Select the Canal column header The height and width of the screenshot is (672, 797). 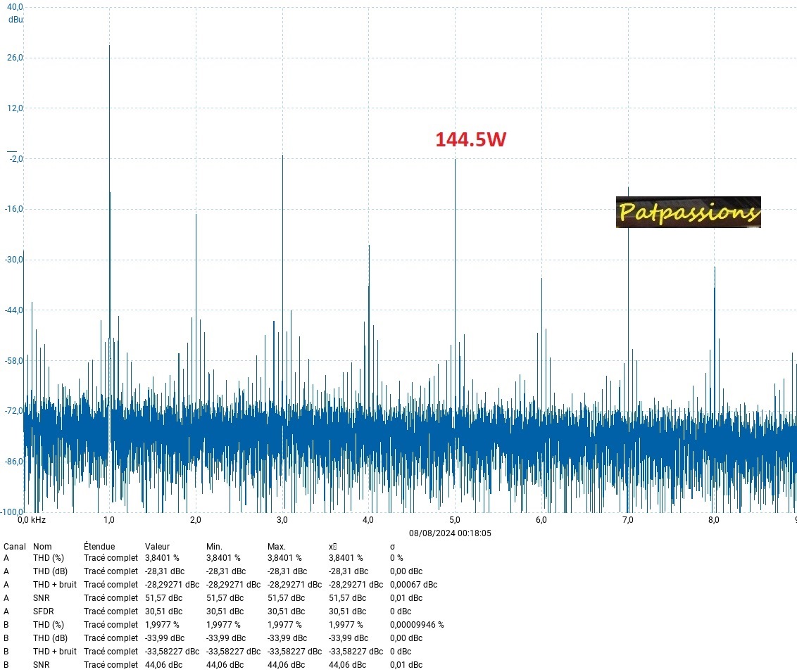coord(15,547)
